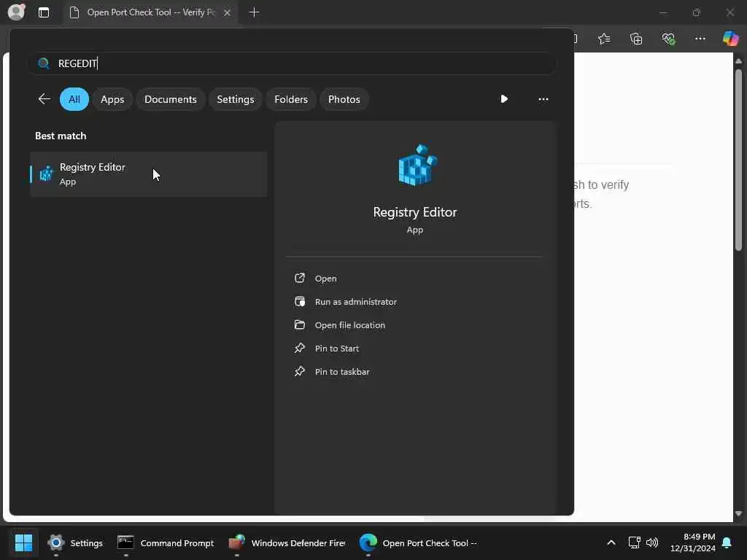Image resolution: width=747 pixels, height=560 pixels.
Task: Click the Registry Editor list icon
Action: click(x=46, y=174)
